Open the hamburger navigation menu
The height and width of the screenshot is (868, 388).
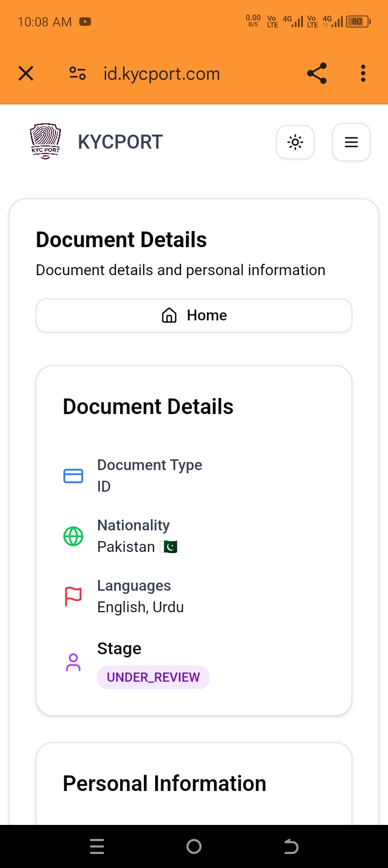351,142
